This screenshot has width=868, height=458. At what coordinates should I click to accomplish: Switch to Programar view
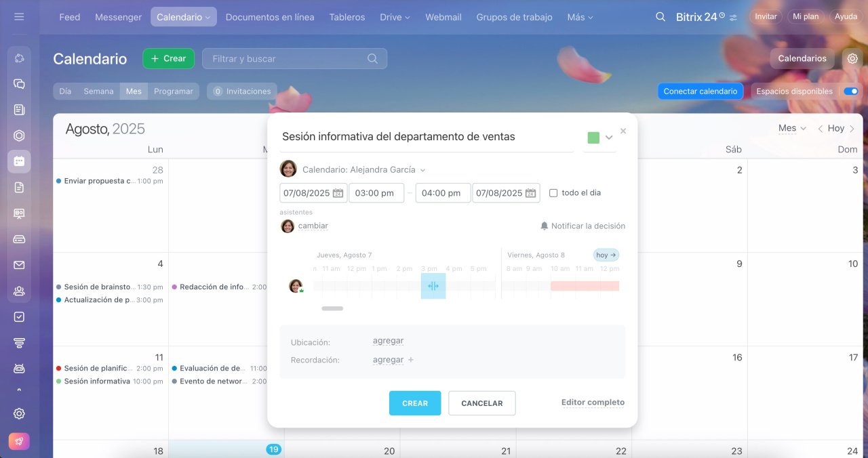click(x=174, y=91)
